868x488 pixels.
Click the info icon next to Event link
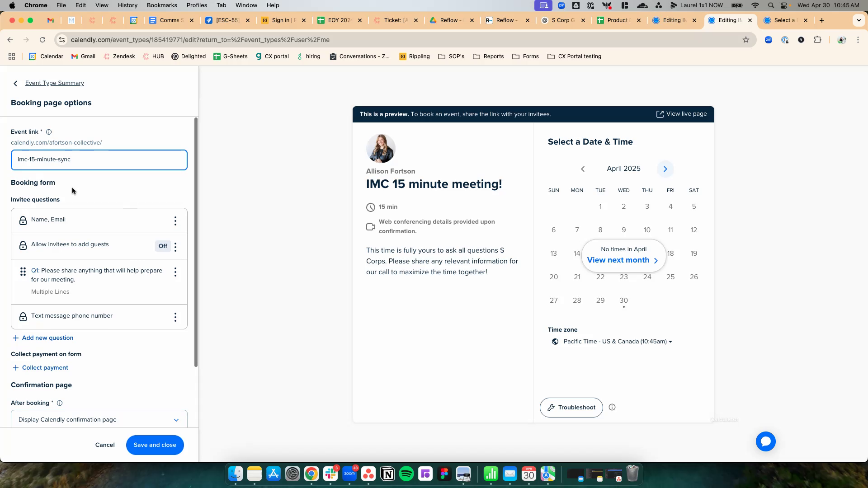(49, 132)
